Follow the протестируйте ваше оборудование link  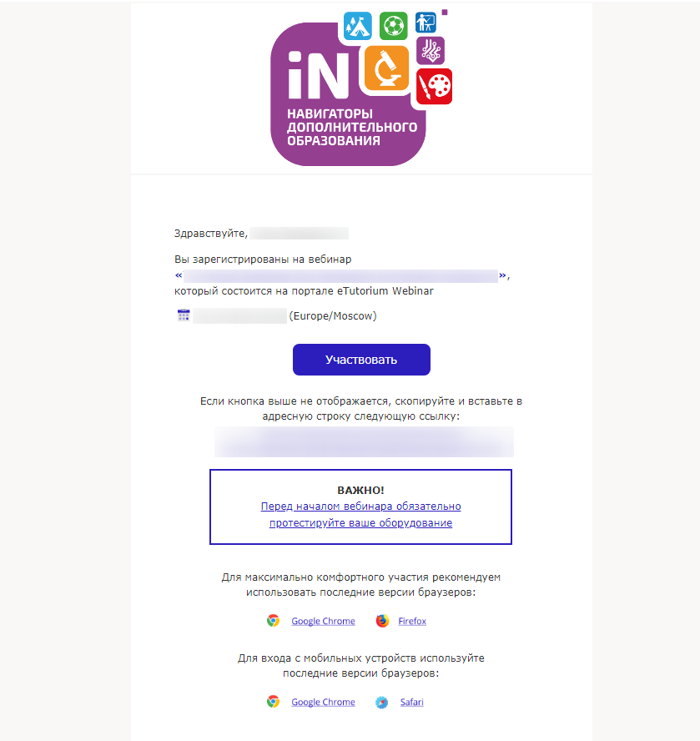pyautogui.click(x=360, y=522)
